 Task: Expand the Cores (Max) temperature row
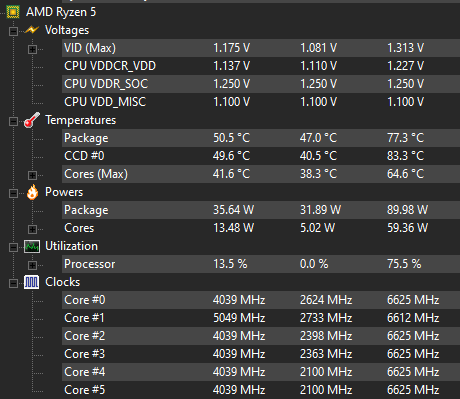(x=32, y=175)
